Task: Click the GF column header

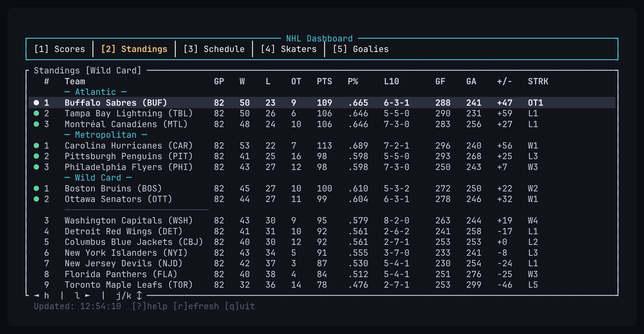Action: click(440, 81)
